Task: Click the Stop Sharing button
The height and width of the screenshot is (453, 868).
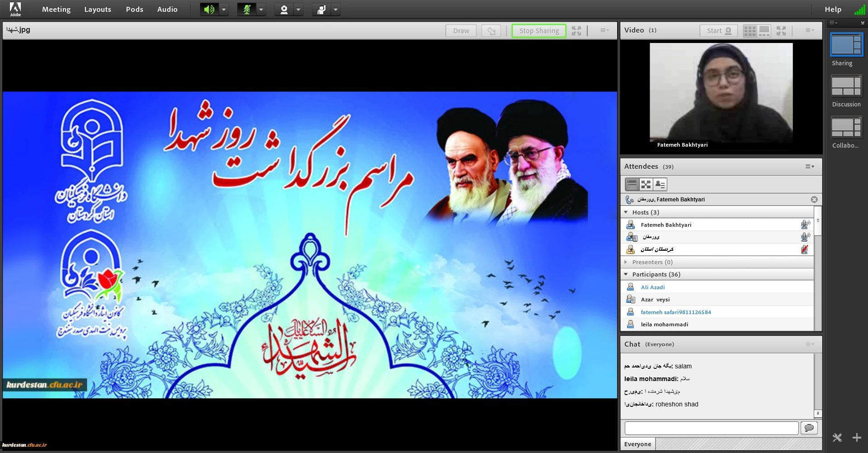Action: (x=539, y=31)
